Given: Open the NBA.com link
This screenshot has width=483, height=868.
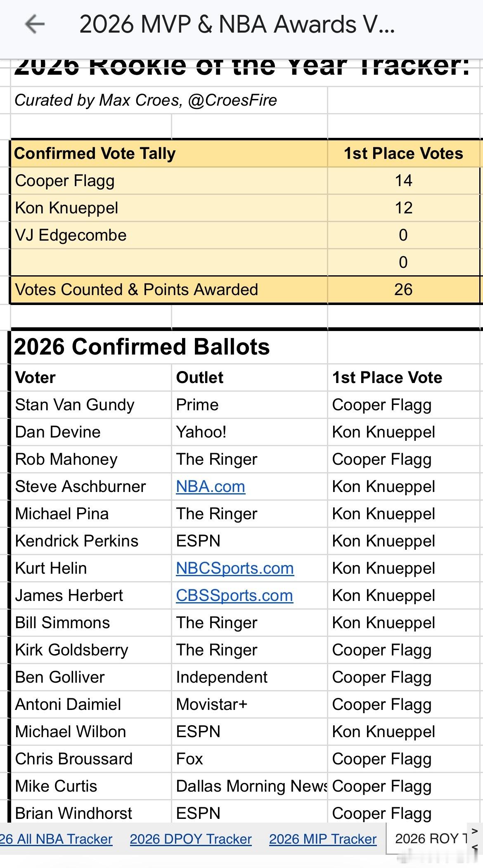Looking at the screenshot, I should pos(210,487).
